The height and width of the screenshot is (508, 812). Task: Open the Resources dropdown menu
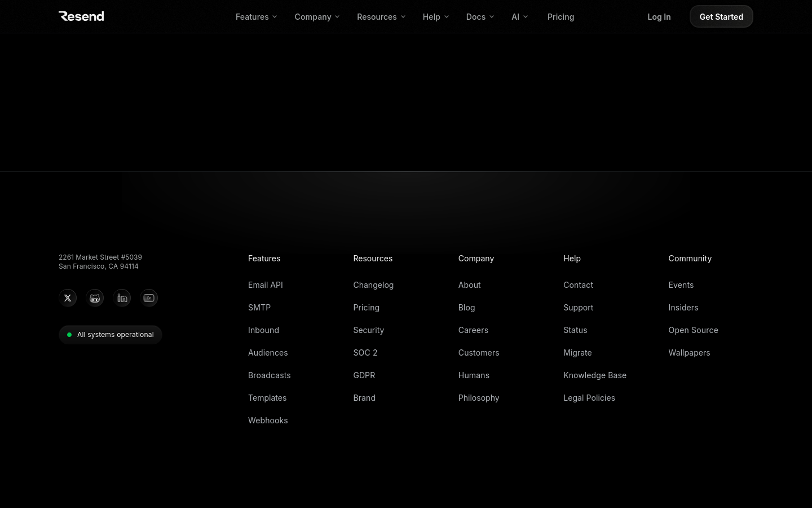point(381,17)
